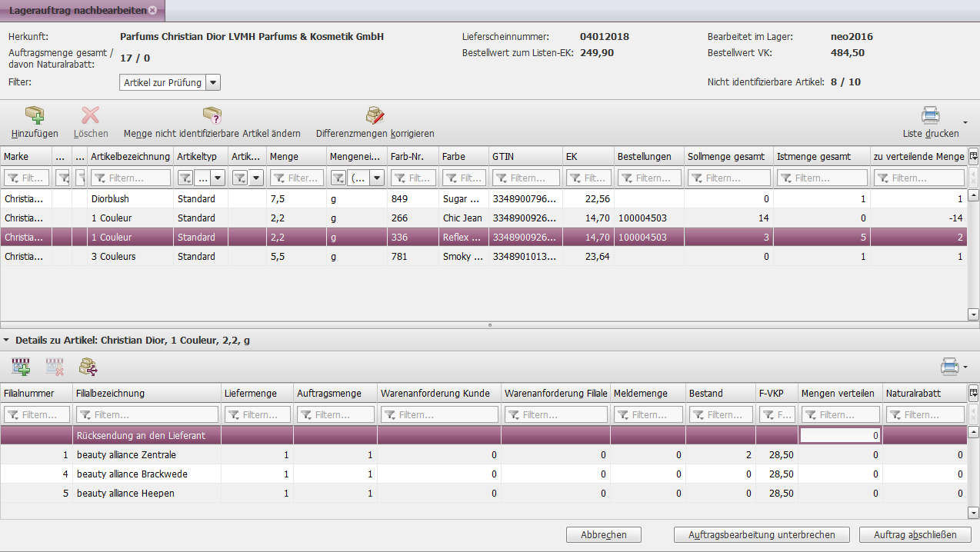Click the Abbrechen button
Image resolution: width=980 pixels, height=552 pixels.
[x=604, y=534]
